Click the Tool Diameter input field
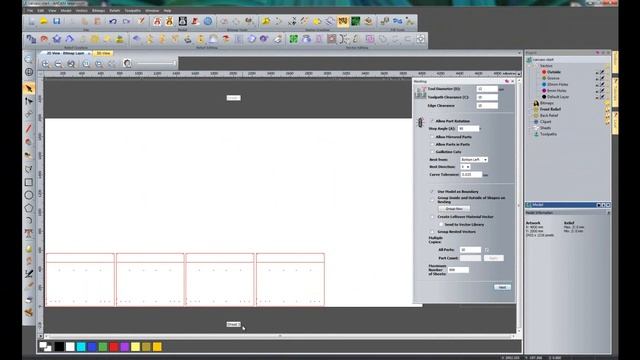Viewport: 640px width, 360px height. [487, 89]
